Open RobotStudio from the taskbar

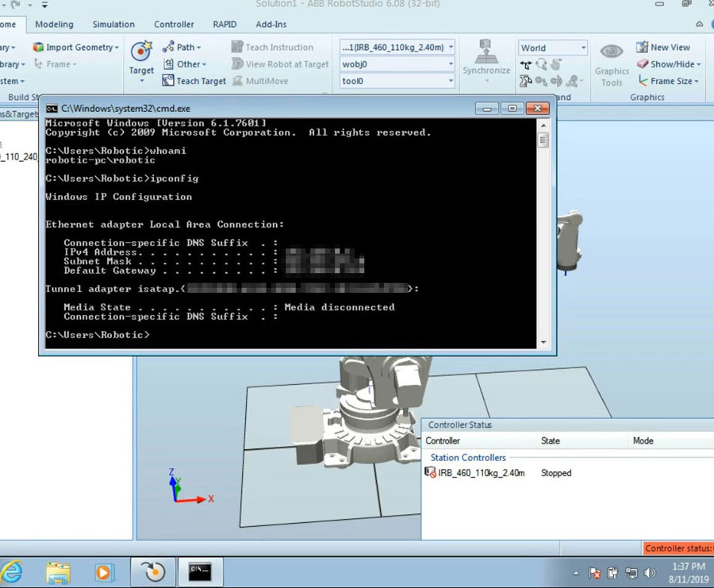pyautogui.click(x=153, y=571)
